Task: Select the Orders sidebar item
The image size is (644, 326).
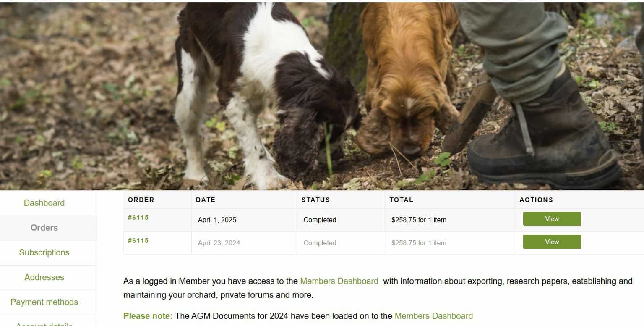Action: [44, 228]
